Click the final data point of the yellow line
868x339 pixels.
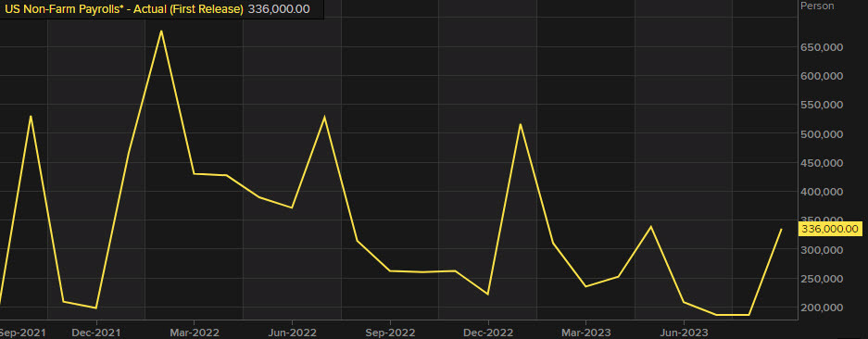781,229
